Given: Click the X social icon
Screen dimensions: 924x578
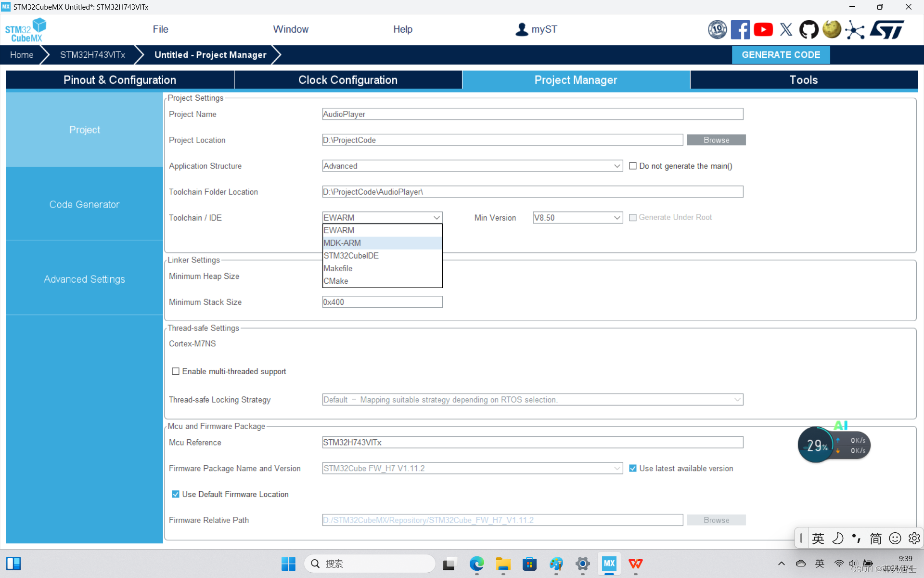Looking at the screenshot, I should (786, 30).
